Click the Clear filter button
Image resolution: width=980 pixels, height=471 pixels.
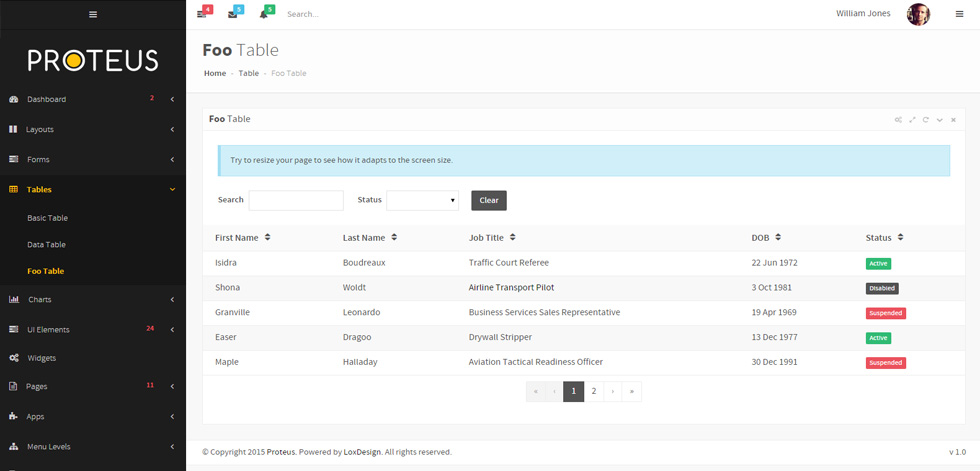pyautogui.click(x=489, y=201)
